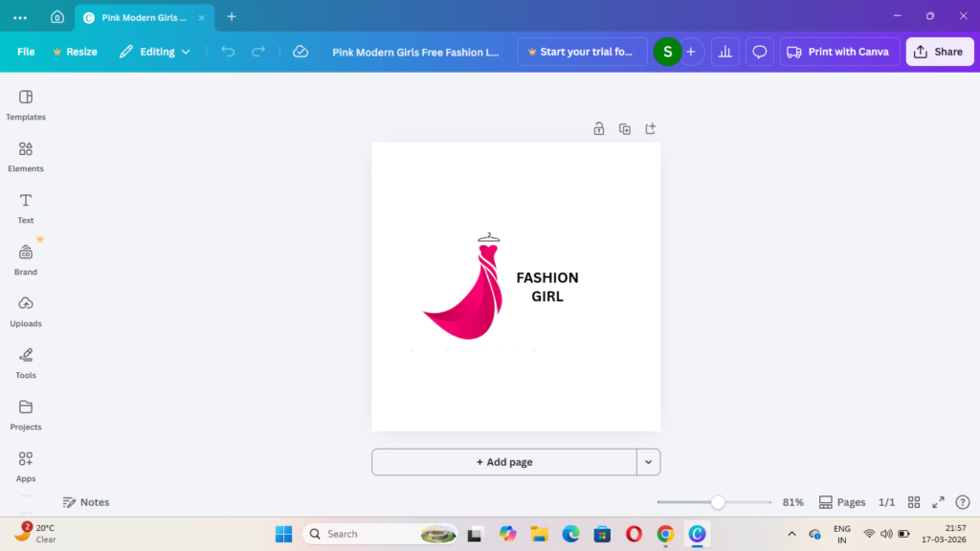The width and height of the screenshot is (980, 551).
Task: Duplicate the page using the copy icon
Action: pyautogui.click(x=625, y=129)
